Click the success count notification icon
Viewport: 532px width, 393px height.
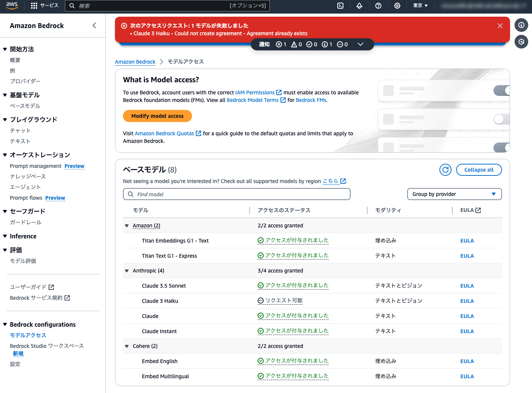coord(309,44)
